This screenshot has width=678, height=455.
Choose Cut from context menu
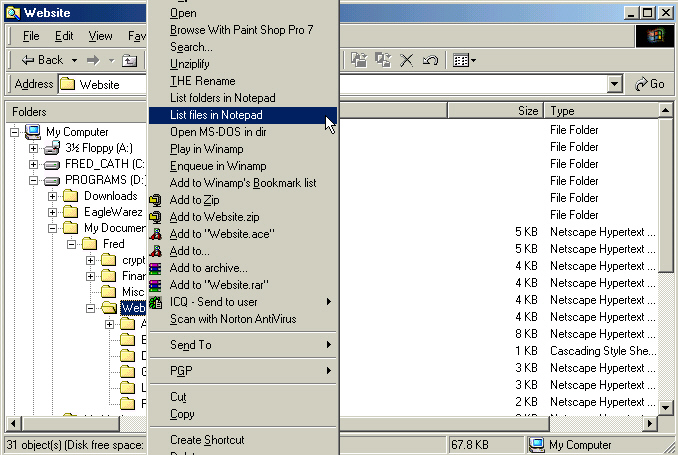pyautogui.click(x=243, y=397)
